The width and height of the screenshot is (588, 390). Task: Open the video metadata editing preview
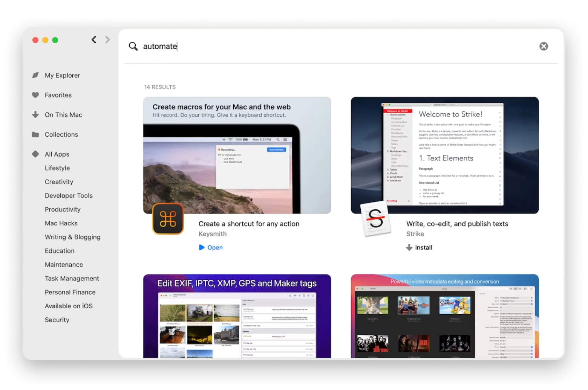445,316
